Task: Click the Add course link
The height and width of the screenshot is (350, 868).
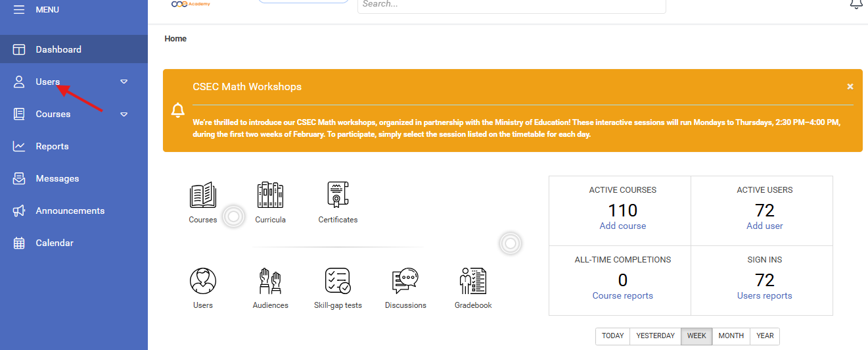Action: coord(622,226)
